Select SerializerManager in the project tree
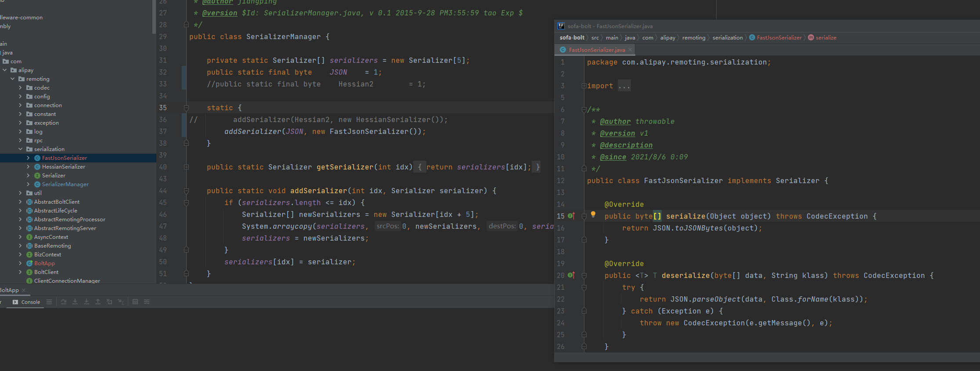 click(x=65, y=184)
